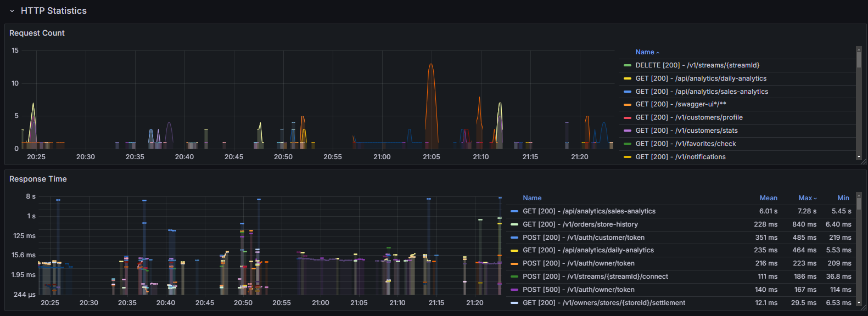Image resolution: width=868 pixels, height=316 pixels.
Task: Click Request Count legend scrollbar up arrow
Action: [x=859, y=49]
